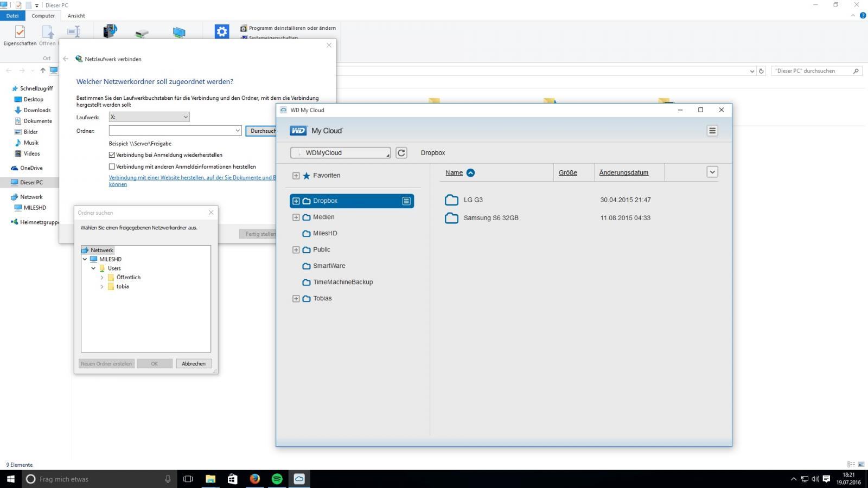Viewport: 868px width, 488px height.
Task: Open the Dropbox folder options list icon
Action: [x=406, y=201]
